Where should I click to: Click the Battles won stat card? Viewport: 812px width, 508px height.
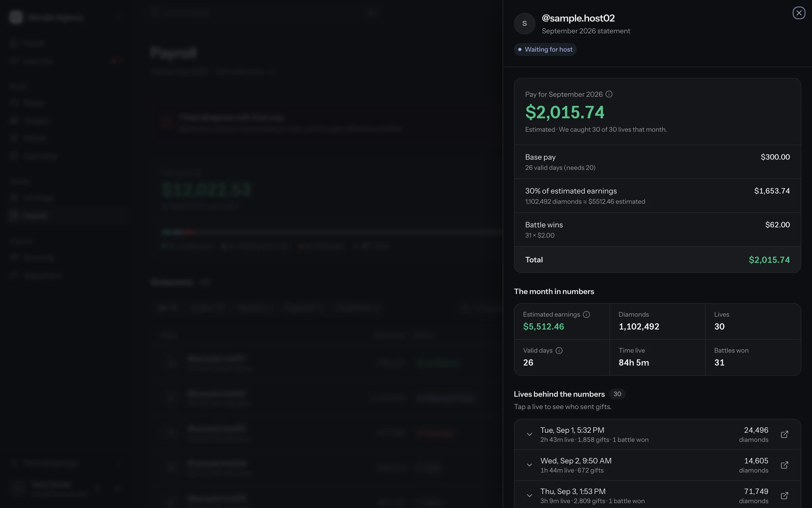[753, 357]
